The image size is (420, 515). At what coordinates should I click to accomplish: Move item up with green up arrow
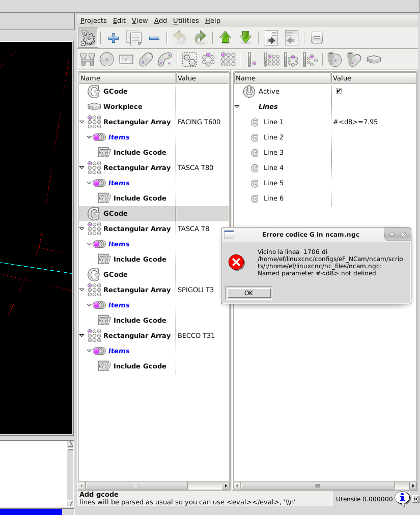tap(226, 38)
